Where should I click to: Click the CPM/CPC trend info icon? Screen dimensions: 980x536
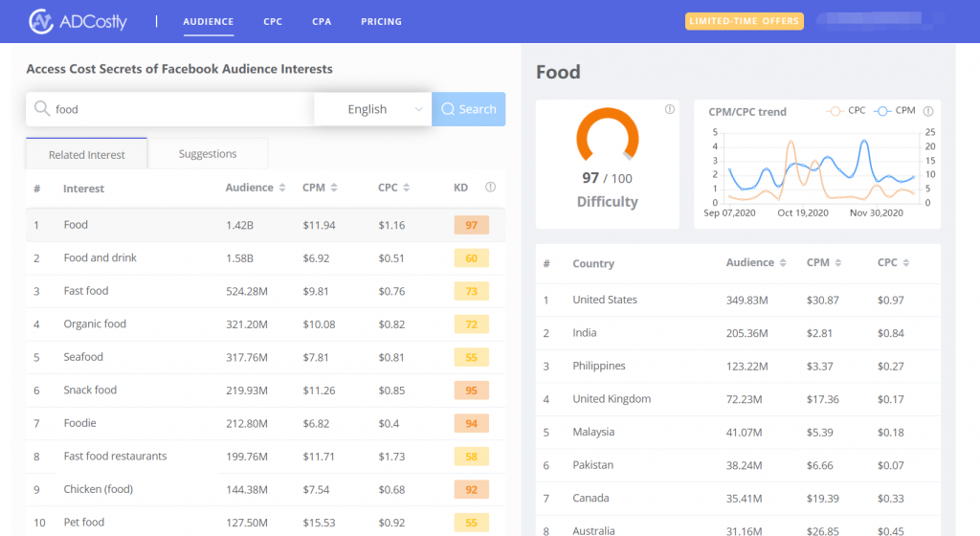928,111
